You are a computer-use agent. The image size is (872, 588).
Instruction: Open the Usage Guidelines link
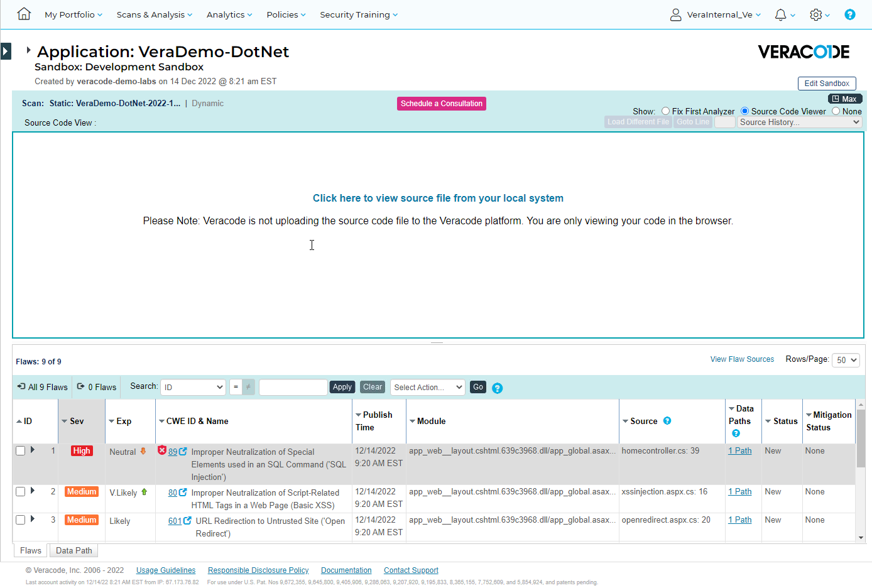[166, 570]
